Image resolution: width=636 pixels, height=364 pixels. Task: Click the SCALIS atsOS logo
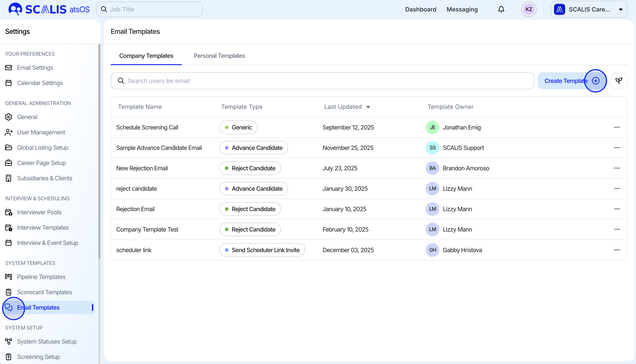tap(49, 10)
